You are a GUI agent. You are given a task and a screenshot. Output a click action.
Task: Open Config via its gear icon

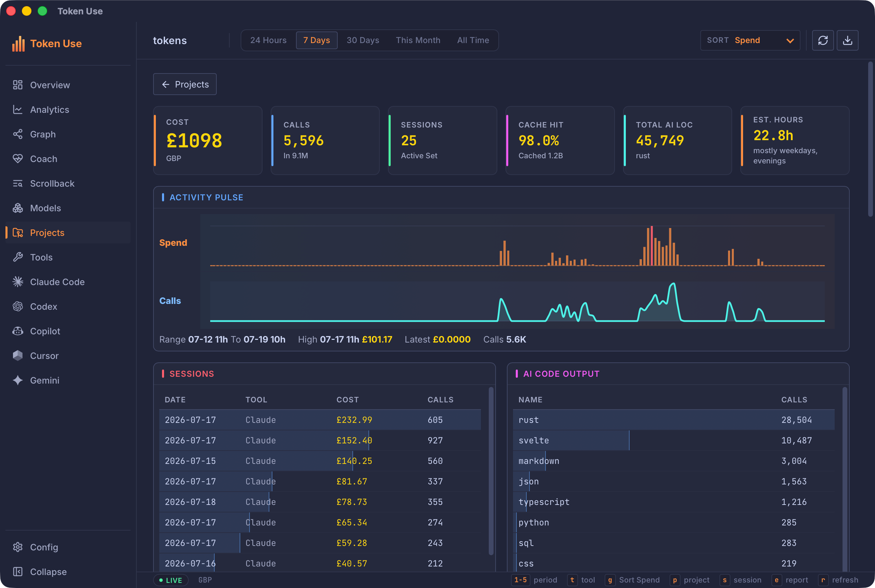(x=18, y=547)
